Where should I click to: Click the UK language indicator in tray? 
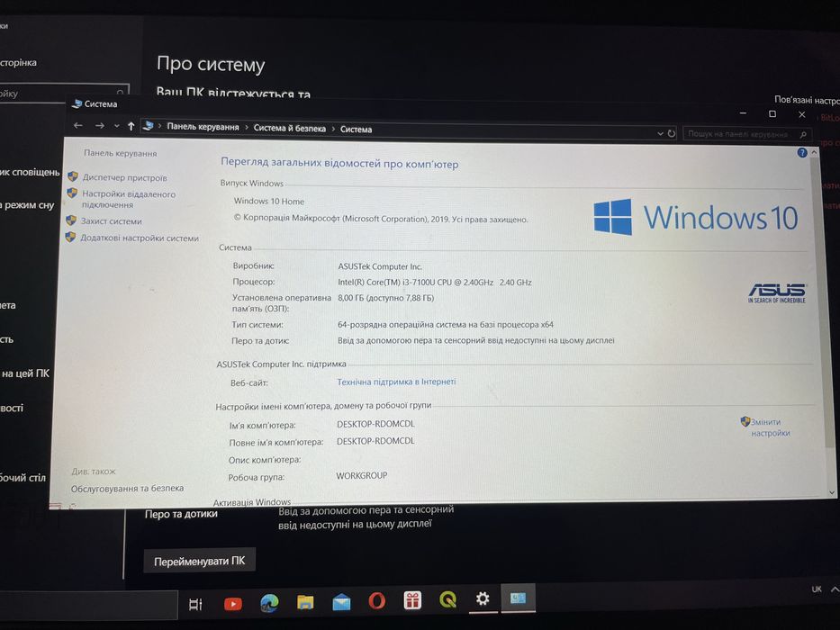[817, 589]
